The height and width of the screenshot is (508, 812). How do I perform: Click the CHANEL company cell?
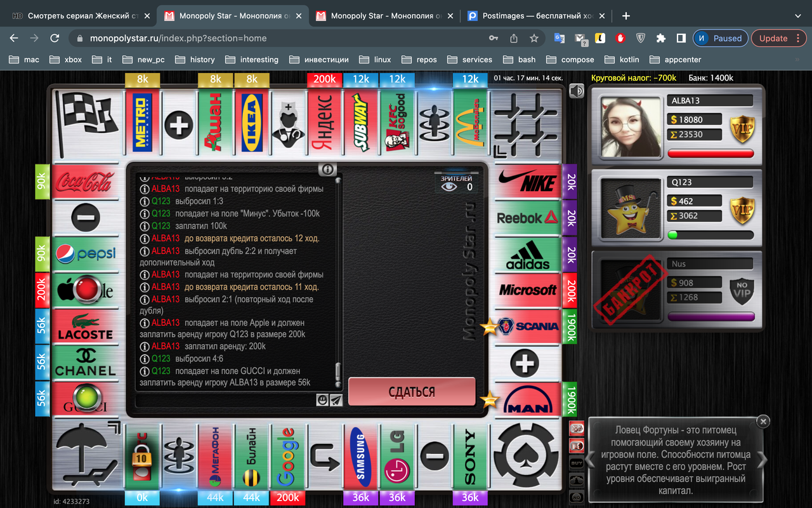pos(85,363)
